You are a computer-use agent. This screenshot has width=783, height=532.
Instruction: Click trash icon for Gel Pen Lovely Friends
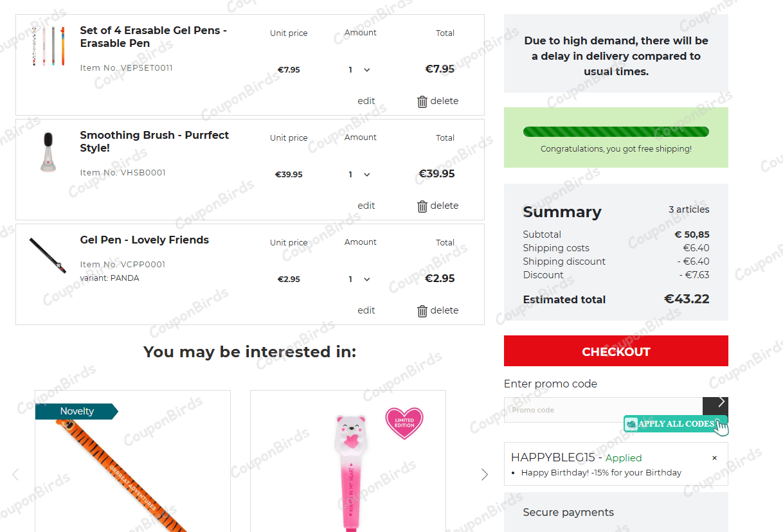click(x=422, y=311)
